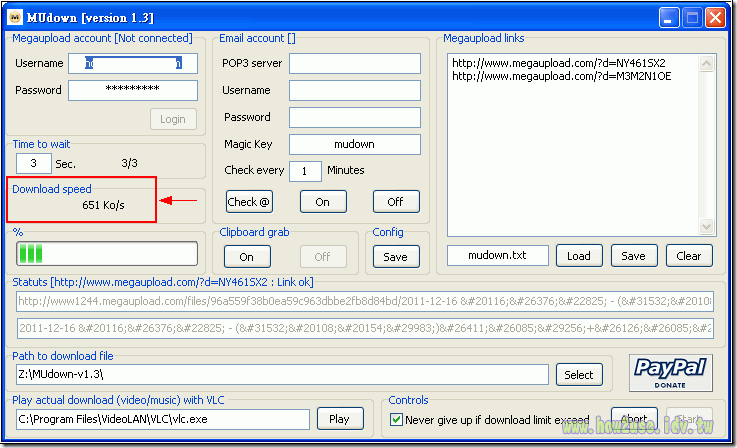Toggle Never give up if download limit exceed
The height and width of the screenshot is (448, 737).
[x=396, y=419]
